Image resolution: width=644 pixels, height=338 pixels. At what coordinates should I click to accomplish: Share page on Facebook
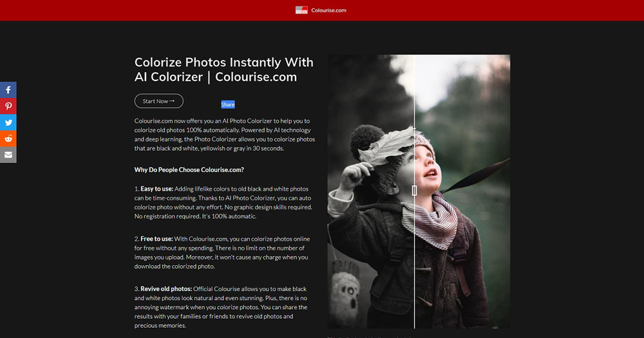click(8, 90)
